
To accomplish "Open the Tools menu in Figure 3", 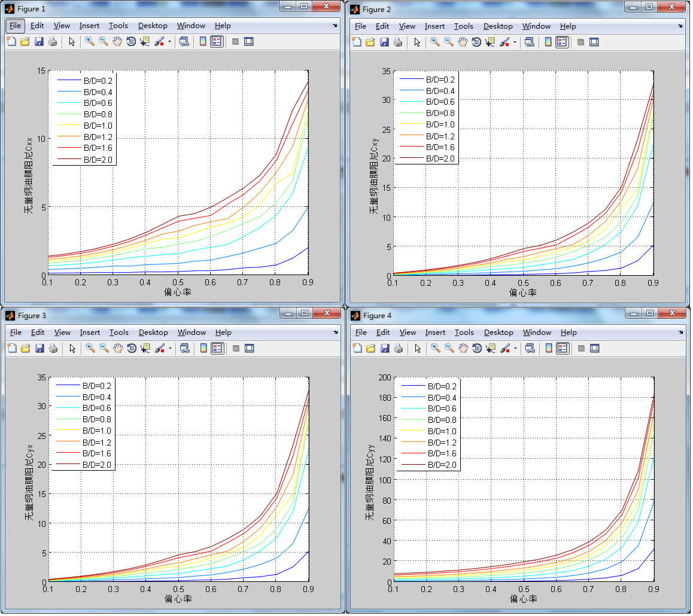I will tap(118, 333).
